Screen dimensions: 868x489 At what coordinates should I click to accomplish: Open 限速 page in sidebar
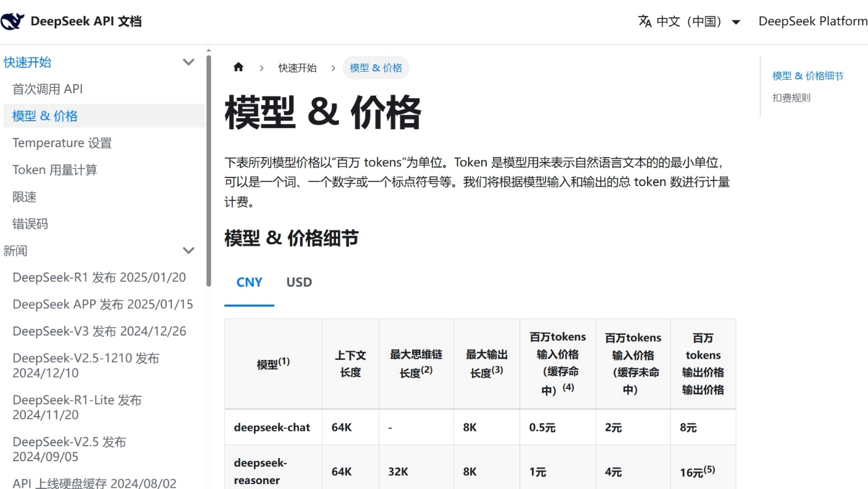point(25,197)
